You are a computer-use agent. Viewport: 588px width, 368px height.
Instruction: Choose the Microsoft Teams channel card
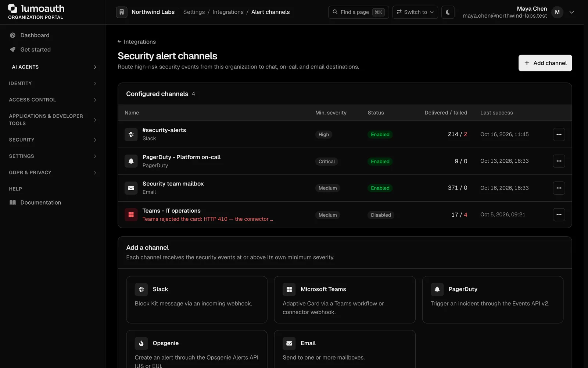pyautogui.click(x=345, y=300)
